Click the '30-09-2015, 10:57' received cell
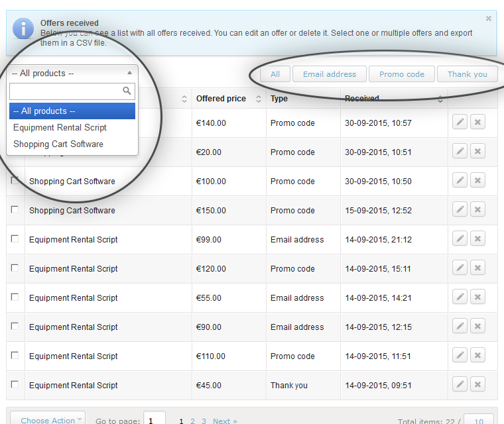504x424 pixels. [x=378, y=123]
